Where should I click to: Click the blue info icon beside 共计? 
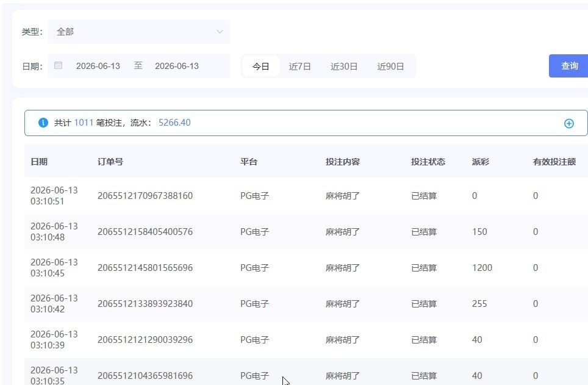pyautogui.click(x=43, y=123)
